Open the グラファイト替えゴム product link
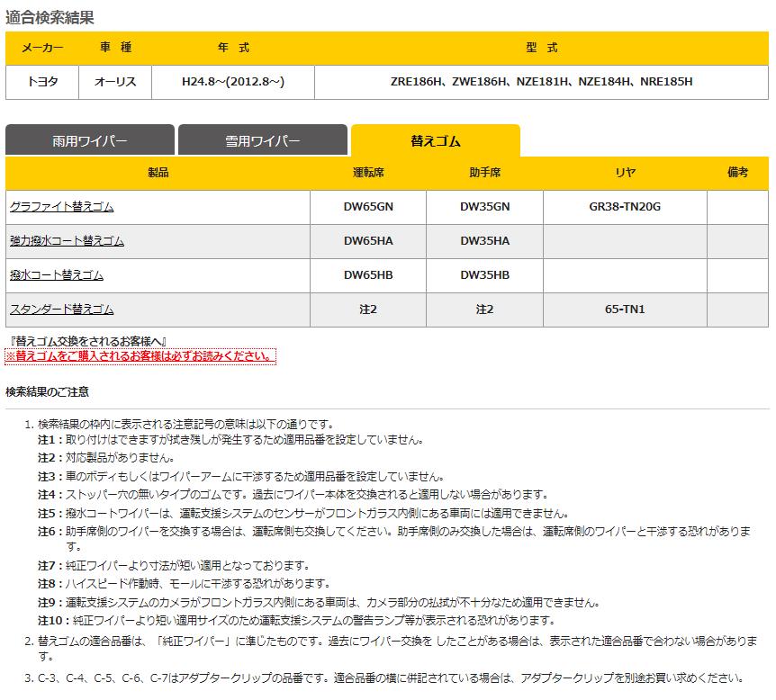776x700 pixels. click(62, 207)
